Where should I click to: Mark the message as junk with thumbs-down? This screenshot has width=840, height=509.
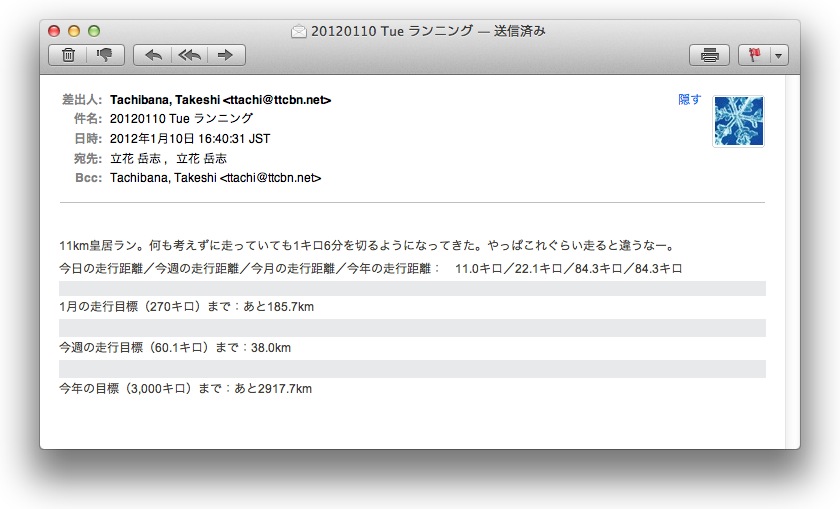tap(104, 55)
